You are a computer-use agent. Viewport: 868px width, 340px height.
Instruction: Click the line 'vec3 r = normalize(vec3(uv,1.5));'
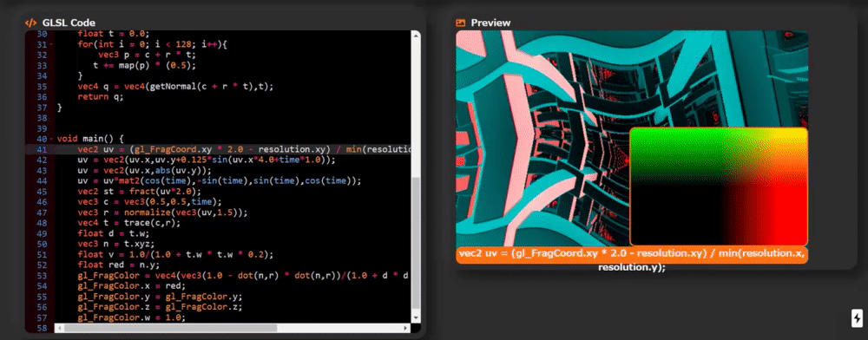(163, 212)
